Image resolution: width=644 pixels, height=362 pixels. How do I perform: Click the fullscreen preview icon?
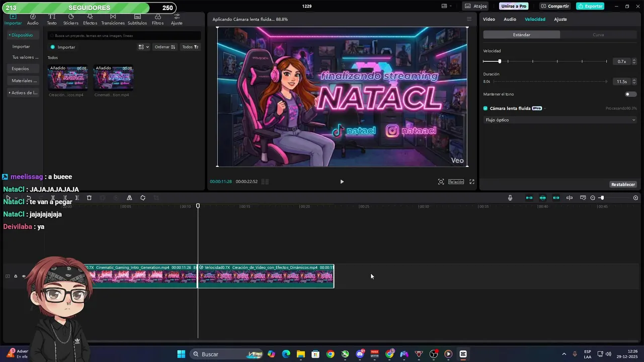click(x=472, y=182)
